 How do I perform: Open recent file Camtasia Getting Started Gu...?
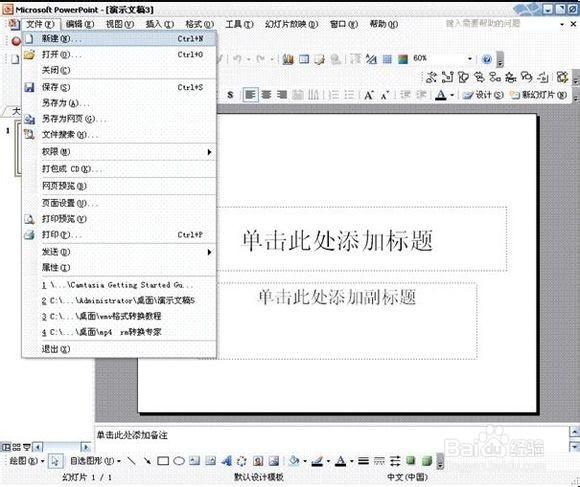click(119, 285)
